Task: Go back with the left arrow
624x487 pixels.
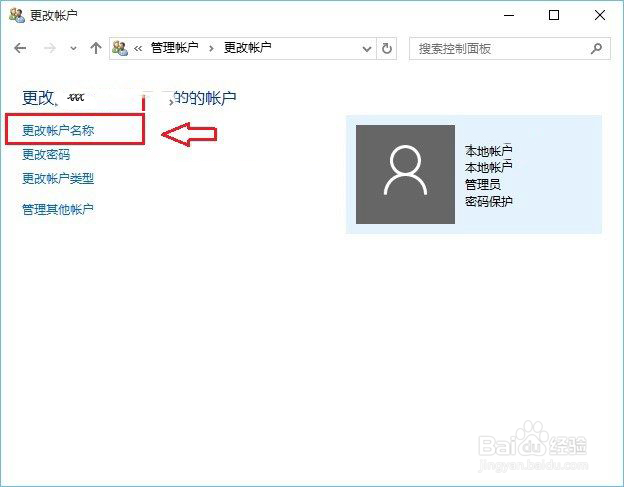Action: (x=20, y=49)
